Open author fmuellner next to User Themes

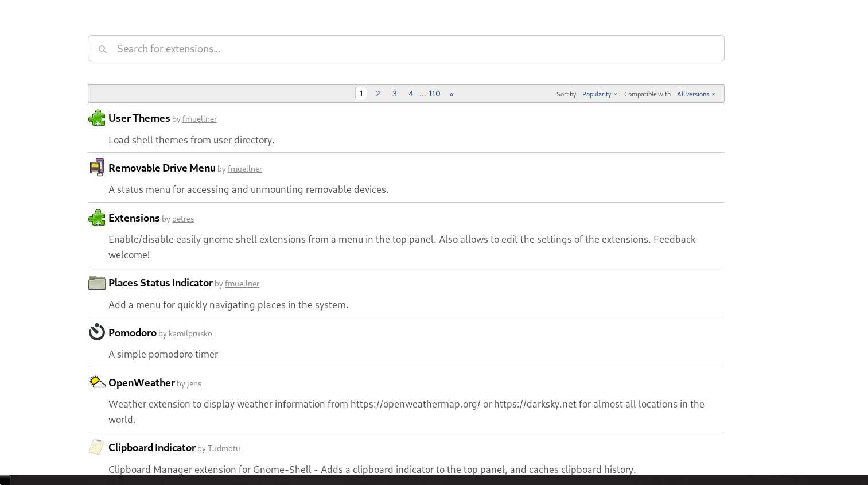[x=200, y=119]
